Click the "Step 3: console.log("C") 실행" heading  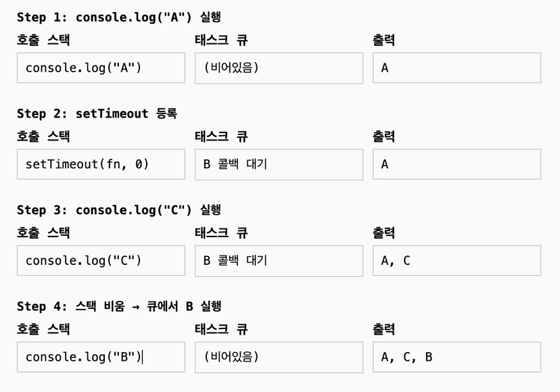(x=119, y=210)
